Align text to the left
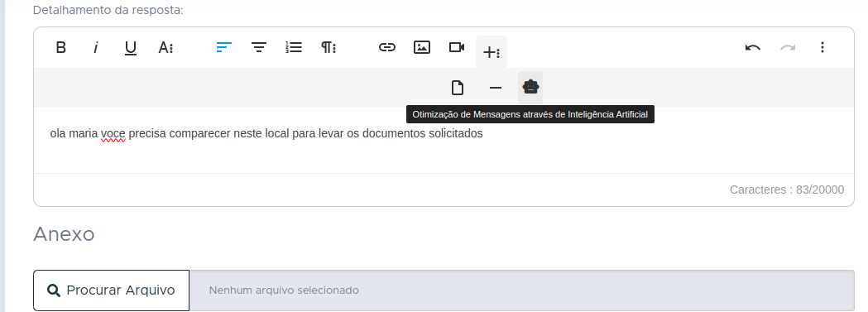Screen dimensions: 868x312 [223, 47]
